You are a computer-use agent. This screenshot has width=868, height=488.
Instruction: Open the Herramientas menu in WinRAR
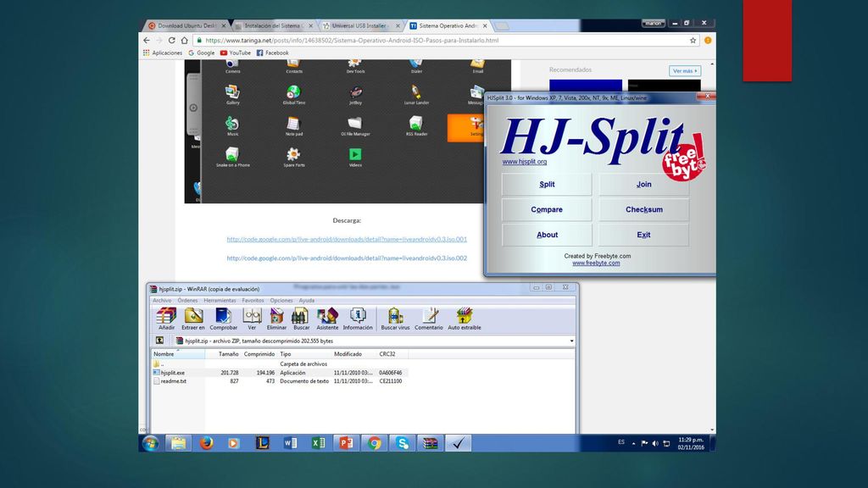pos(220,301)
